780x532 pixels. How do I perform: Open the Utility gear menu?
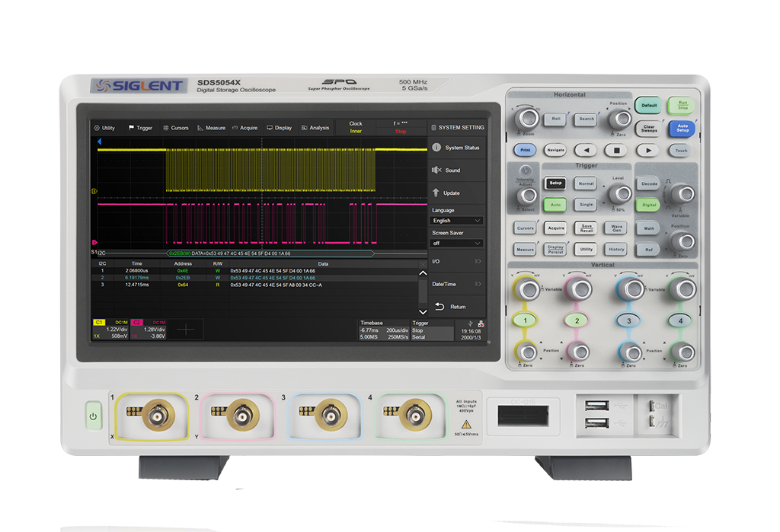(104, 128)
